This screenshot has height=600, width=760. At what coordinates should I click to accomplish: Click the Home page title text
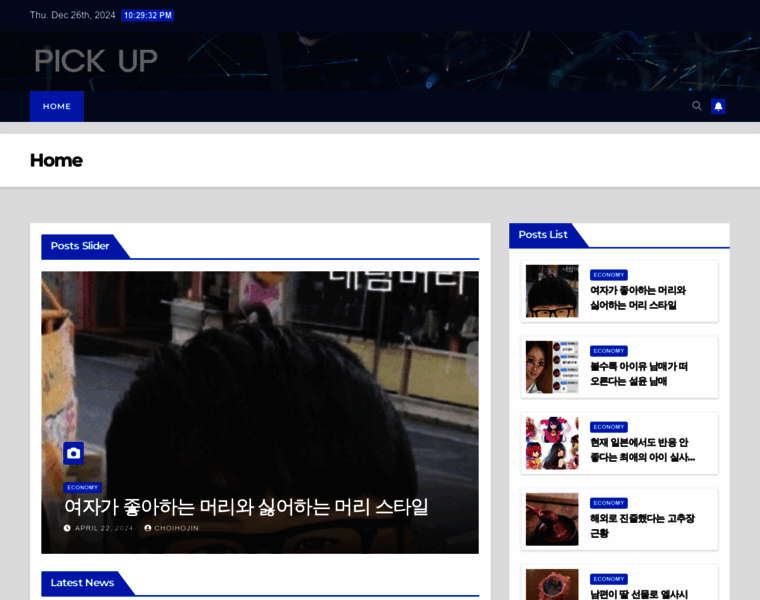coord(56,160)
